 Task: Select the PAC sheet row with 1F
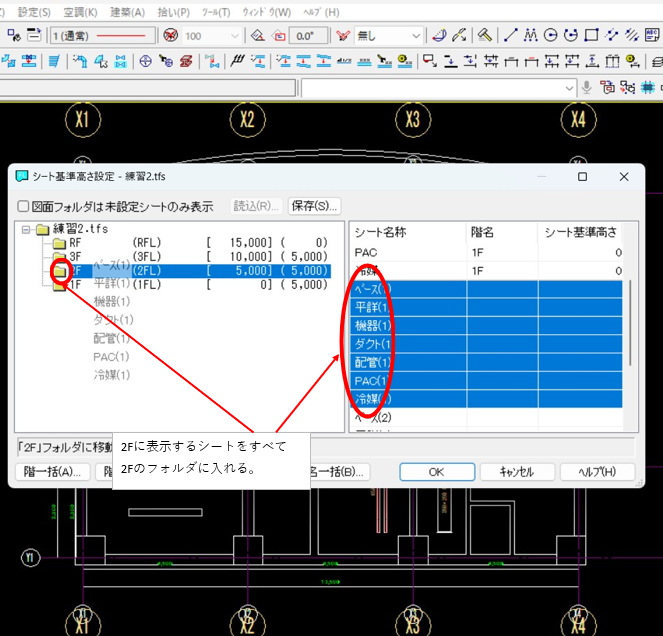pyautogui.click(x=486, y=252)
